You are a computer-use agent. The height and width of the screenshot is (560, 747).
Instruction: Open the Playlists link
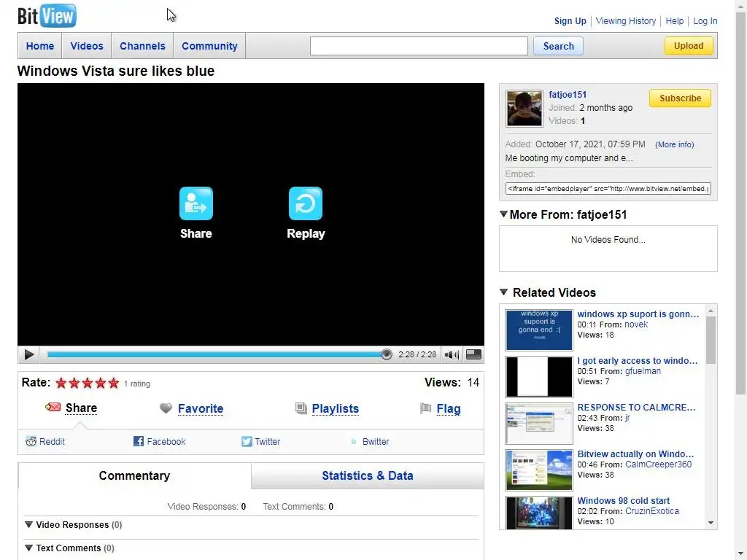(x=336, y=408)
